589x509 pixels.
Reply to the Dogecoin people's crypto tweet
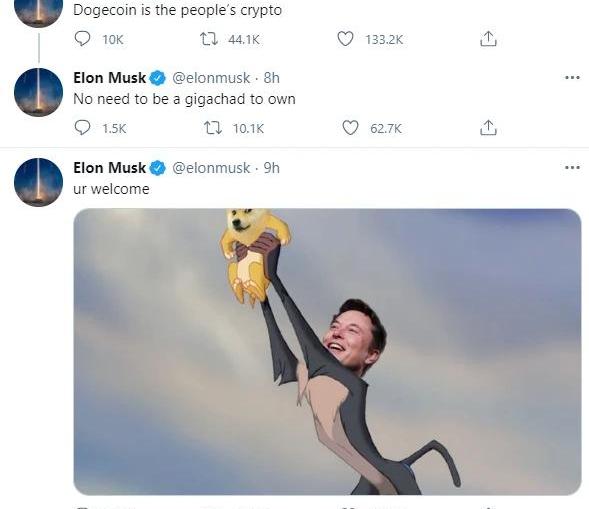tap(82, 39)
